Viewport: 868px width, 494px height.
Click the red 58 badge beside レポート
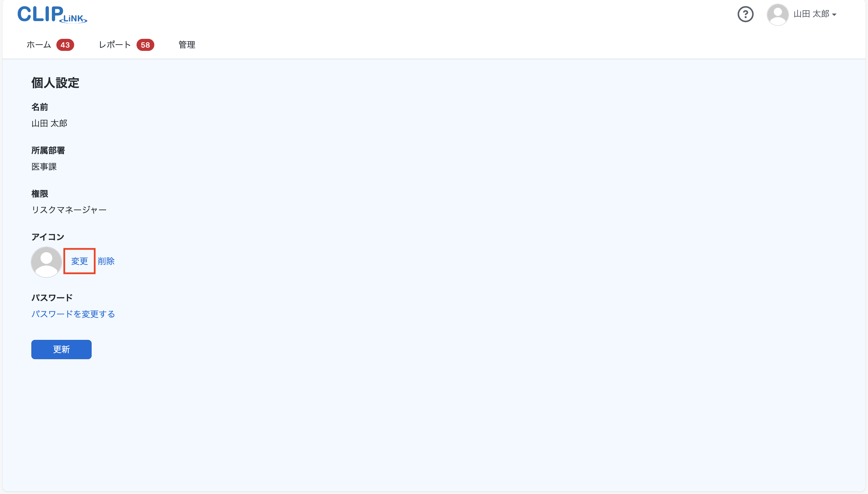[x=145, y=45]
